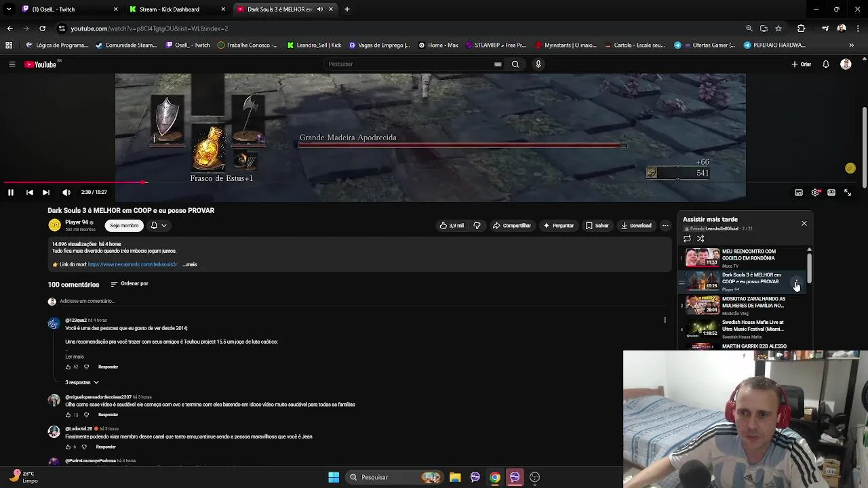
Task: Like the video showing 3,9 mil
Action: point(452,226)
